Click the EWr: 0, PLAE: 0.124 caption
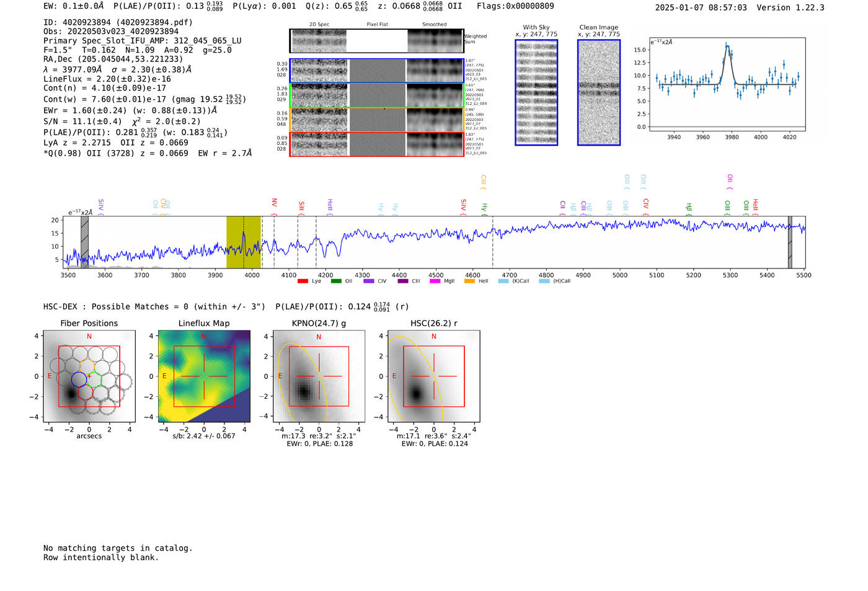The width and height of the screenshot is (868, 591). point(434,444)
